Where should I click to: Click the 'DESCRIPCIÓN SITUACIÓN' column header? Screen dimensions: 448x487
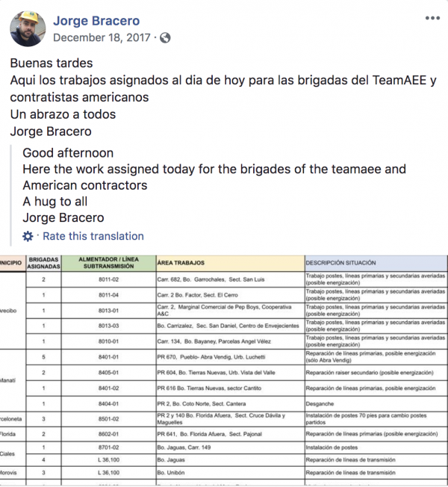coord(340,263)
